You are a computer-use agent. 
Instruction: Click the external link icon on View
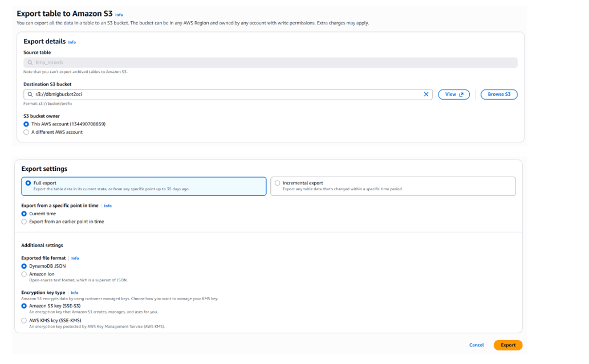[x=461, y=95]
